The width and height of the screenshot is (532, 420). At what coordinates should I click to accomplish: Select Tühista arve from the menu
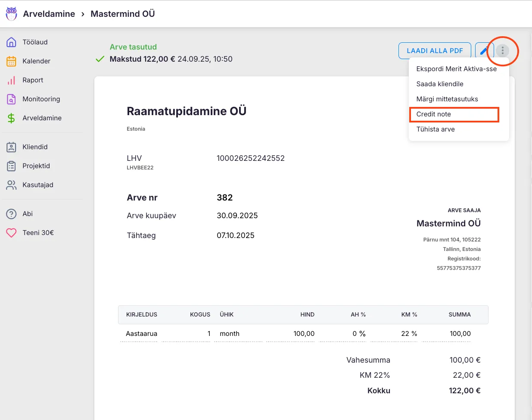(436, 129)
